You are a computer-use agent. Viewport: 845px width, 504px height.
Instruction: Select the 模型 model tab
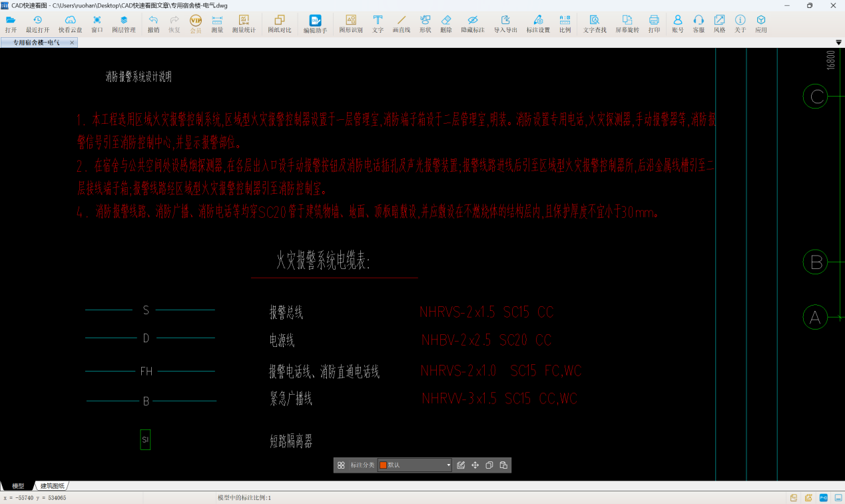pos(18,486)
